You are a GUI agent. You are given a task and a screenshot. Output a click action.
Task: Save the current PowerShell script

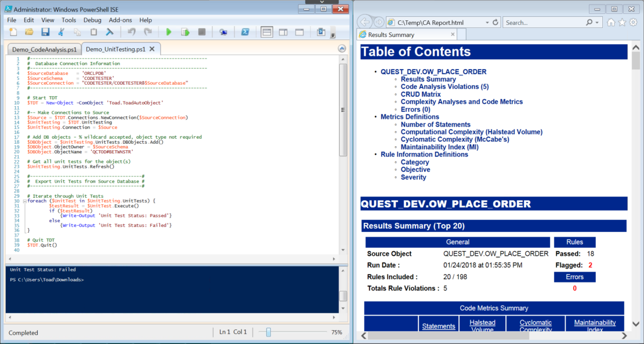pos(45,31)
